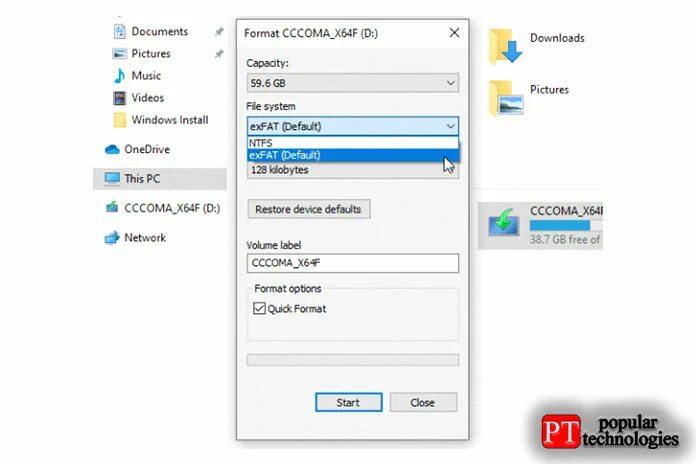
Task: Click the Videos filmstrip icon
Action: [x=119, y=98]
